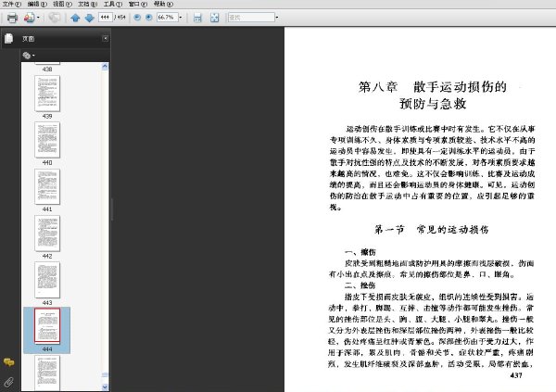The height and width of the screenshot is (392, 556).
Task: Click the collaborate/share document icon
Action: coord(29,18)
